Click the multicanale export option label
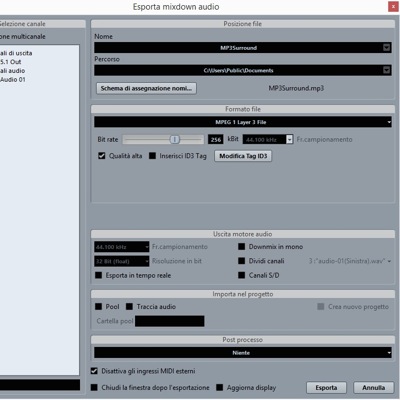 coord(23,37)
